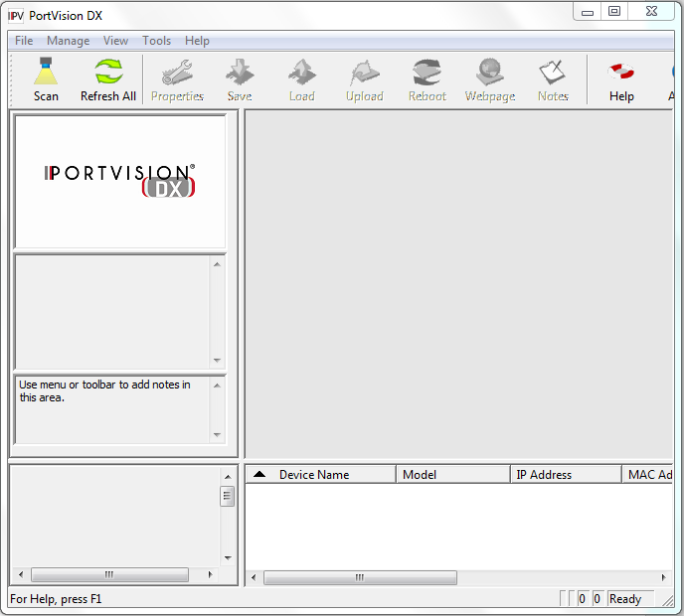Click the Load toolbar icon
Image resolution: width=684 pixels, height=616 pixels.
pos(302,79)
